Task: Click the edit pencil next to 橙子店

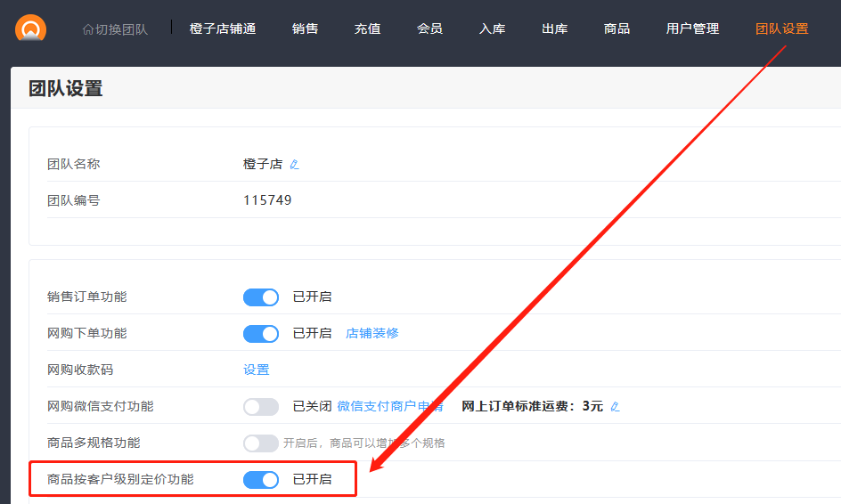Action: coord(295,165)
